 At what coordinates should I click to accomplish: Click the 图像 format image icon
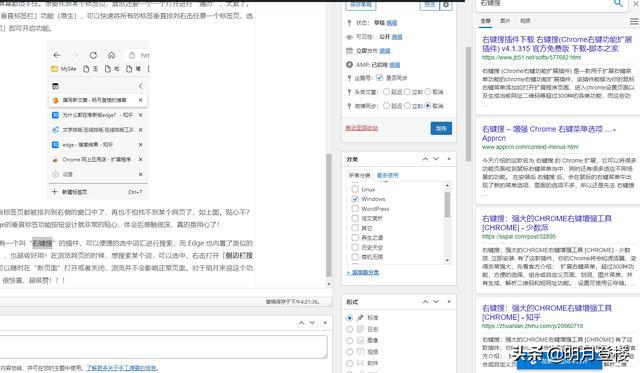coord(360,340)
